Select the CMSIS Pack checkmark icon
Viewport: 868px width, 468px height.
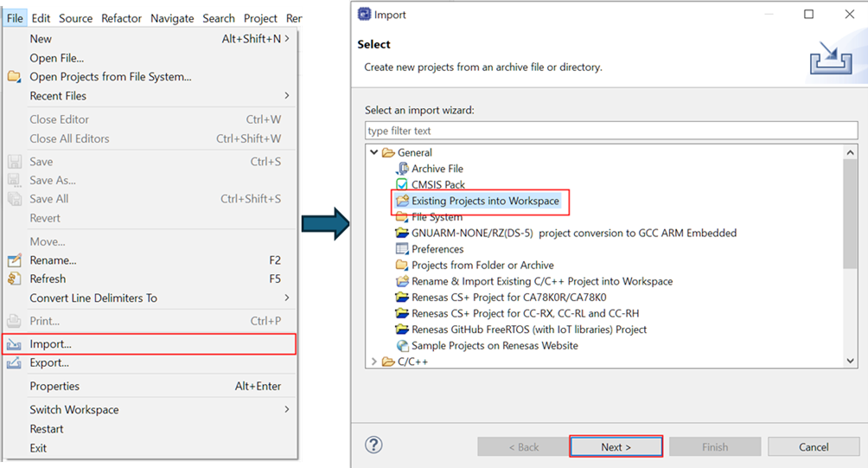(x=402, y=184)
